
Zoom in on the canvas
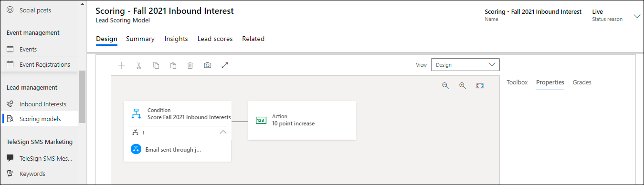tap(463, 86)
